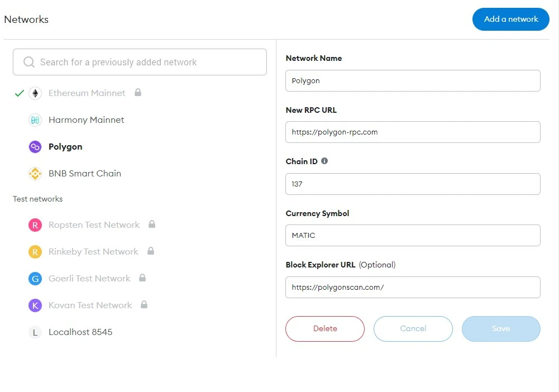This screenshot has height=392, width=559.
Task: Save the network settings
Action: pyautogui.click(x=501, y=328)
